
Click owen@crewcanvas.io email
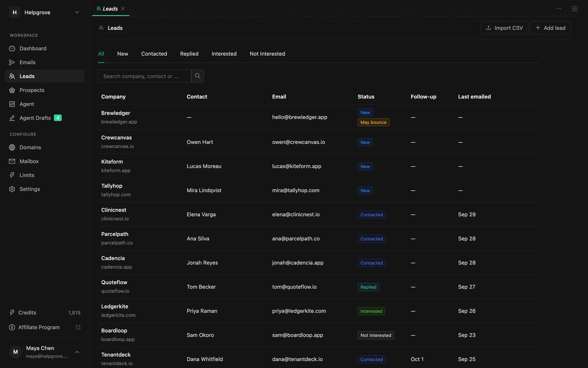coord(299,142)
